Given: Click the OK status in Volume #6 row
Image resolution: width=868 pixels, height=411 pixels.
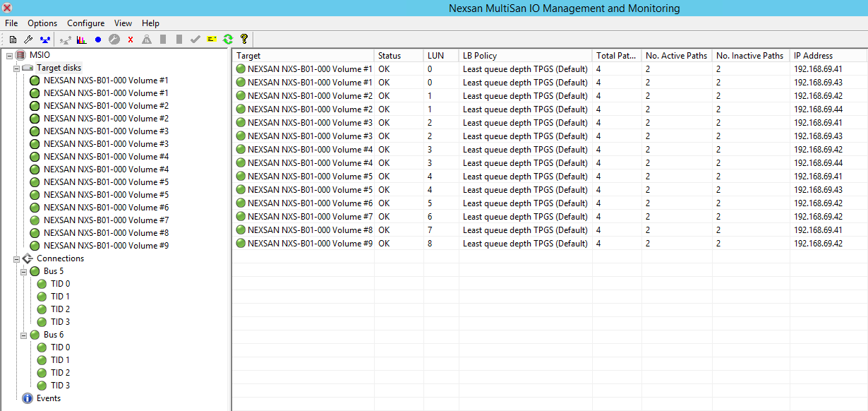Looking at the screenshot, I should 384,203.
